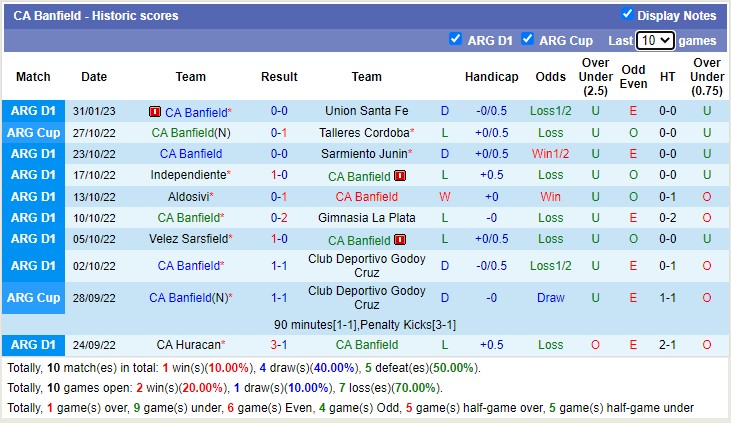Open Club Deportivo Godoy Cruz link on 02/10/22
This screenshot has width=731, height=423.
point(366,266)
